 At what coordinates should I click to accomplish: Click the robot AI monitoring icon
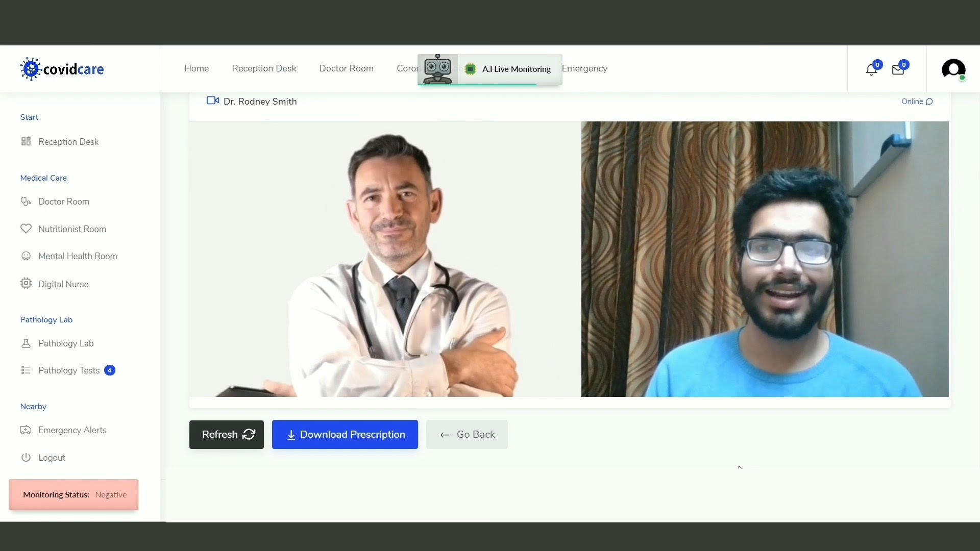coord(437,69)
